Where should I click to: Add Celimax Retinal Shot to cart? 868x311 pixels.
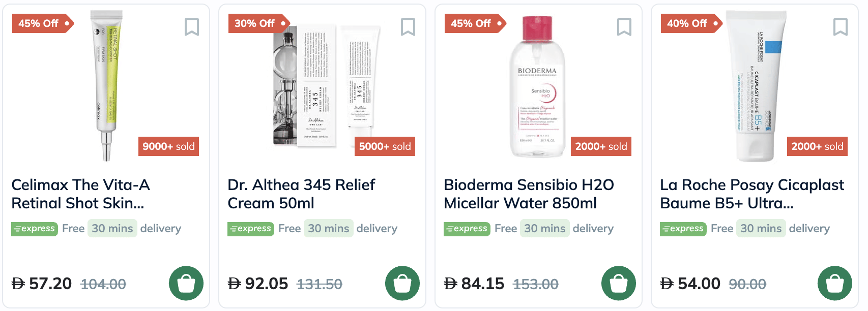[186, 283]
